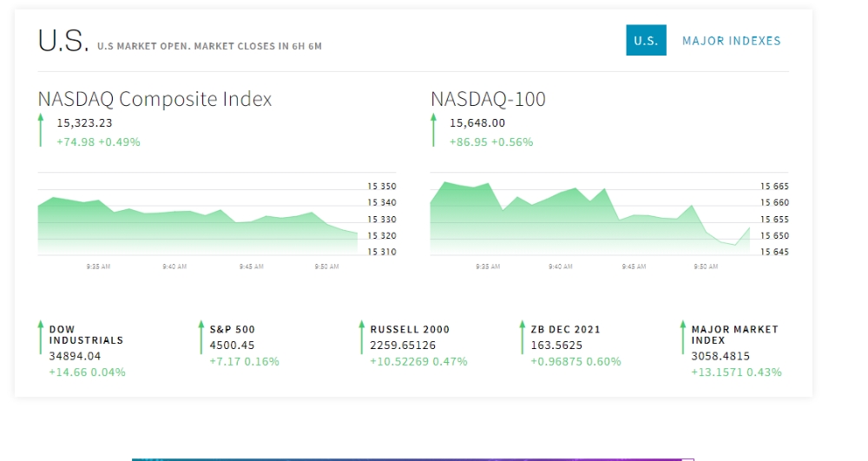Click the Russell 2000 up arrow icon
Screen dimensions: 868x461
[x=361, y=337]
